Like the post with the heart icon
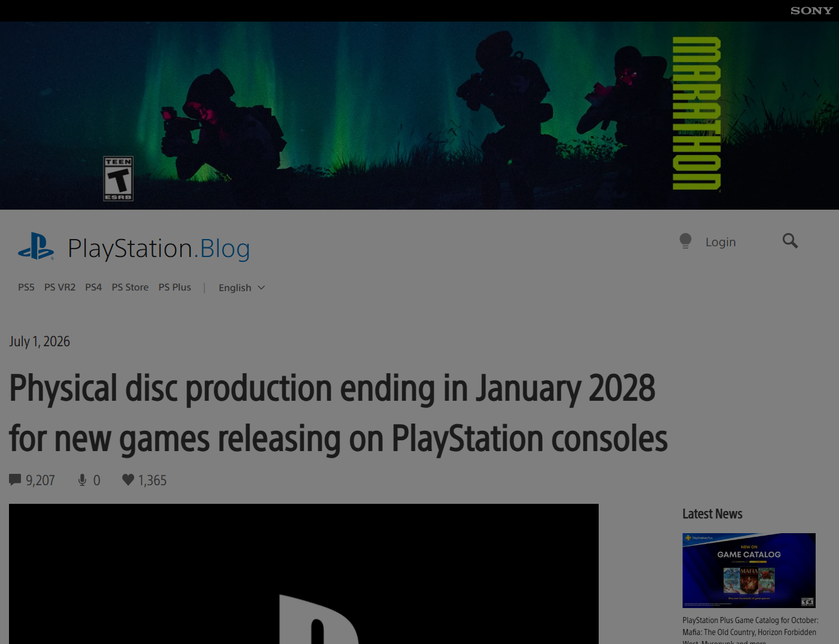This screenshot has width=839, height=644. [128, 479]
